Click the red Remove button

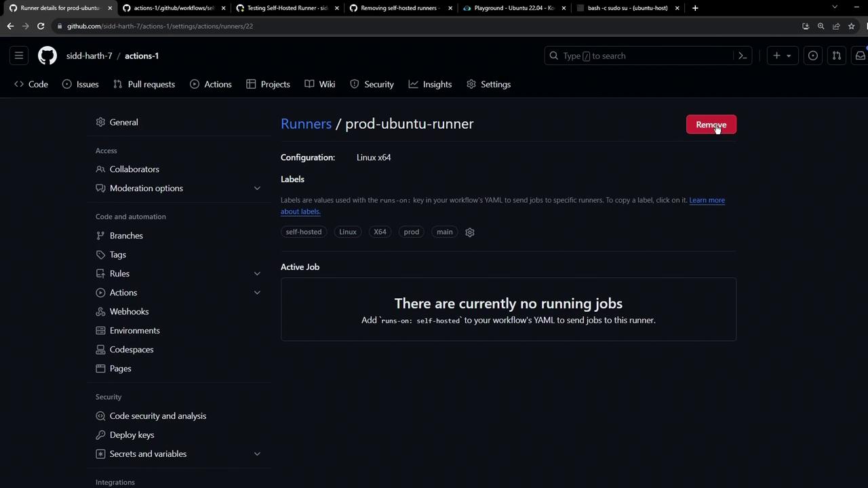tap(711, 125)
